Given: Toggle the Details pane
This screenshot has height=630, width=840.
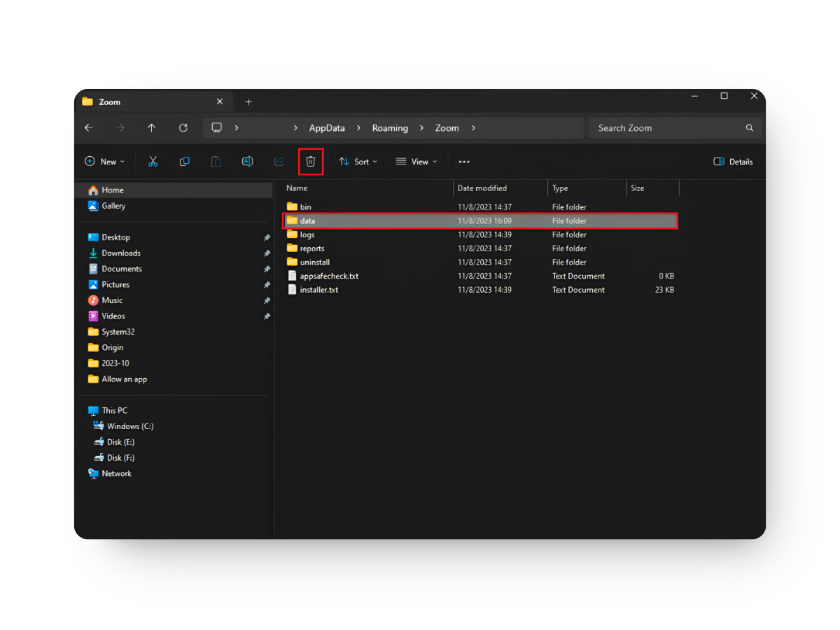Looking at the screenshot, I should [733, 162].
